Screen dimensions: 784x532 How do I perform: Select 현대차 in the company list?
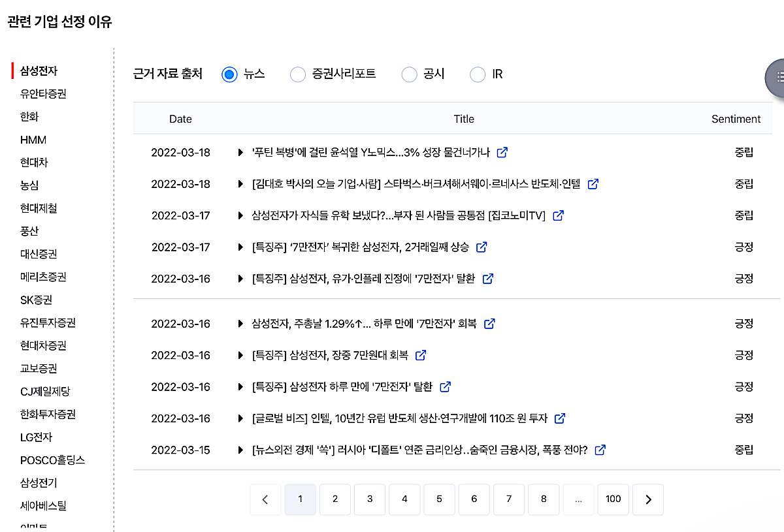(34, 163)
